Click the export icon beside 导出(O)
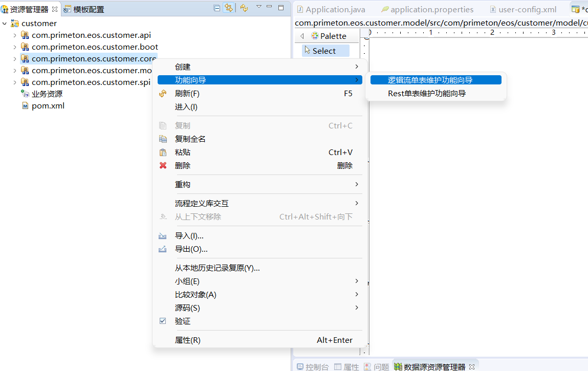 pyautogui.click(x=163, y=249)
